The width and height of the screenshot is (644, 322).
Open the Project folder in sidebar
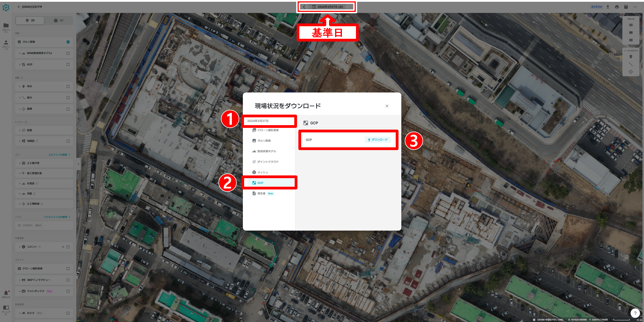click(6, 26)
